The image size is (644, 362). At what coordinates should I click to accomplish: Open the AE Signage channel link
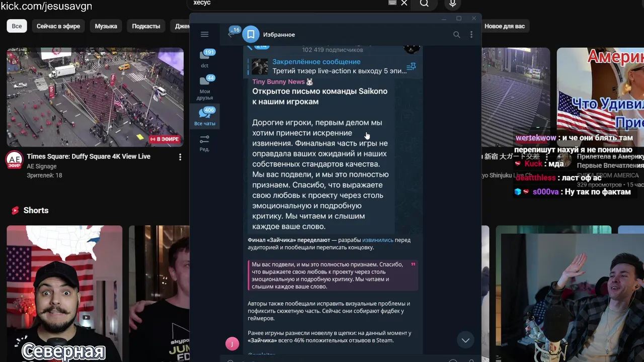[42, 166]
